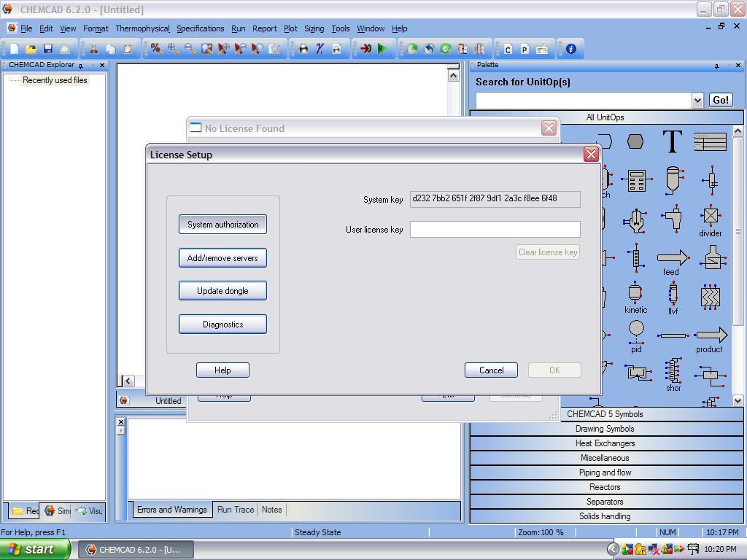Viewport: 747px width, 560px height.
Task: Click the Windows start button
Action: [x=34, y=549]
